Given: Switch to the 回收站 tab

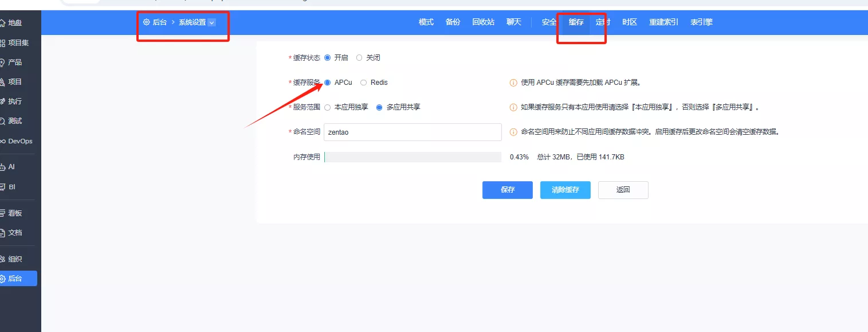Looking at the screenshot, I should (483, 22).
